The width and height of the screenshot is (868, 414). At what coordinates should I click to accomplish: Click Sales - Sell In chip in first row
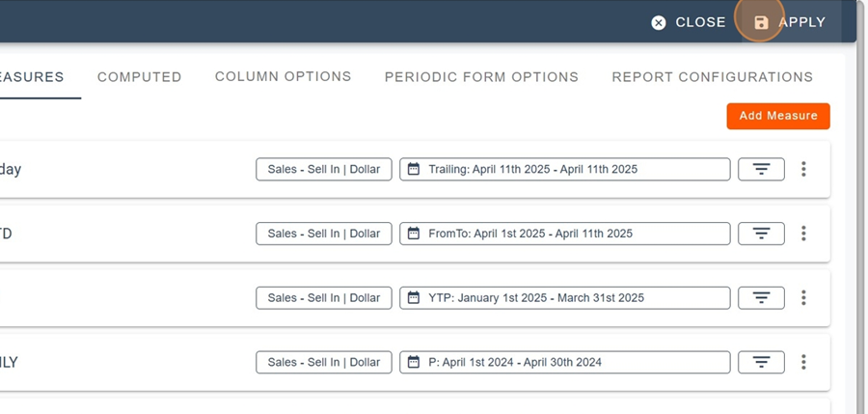(x=324, y=169)
